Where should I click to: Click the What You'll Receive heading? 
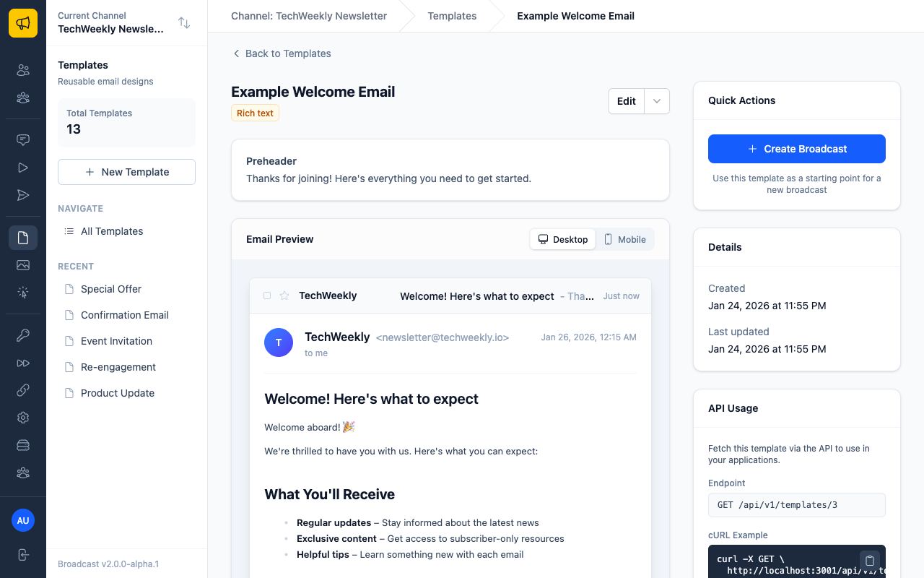point(329,494)
